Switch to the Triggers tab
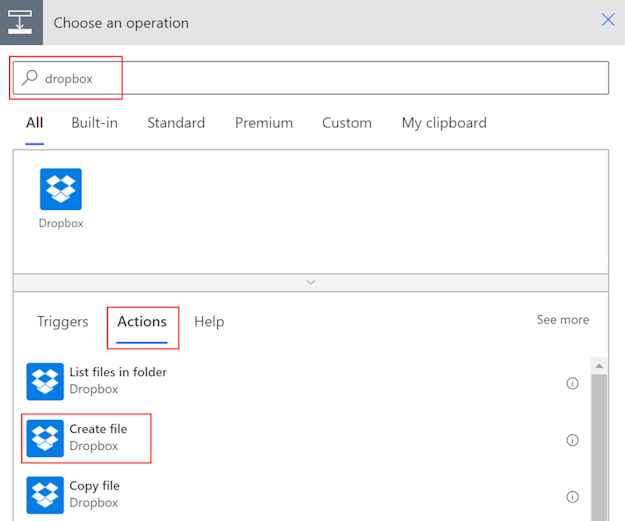 (x=63, y=322)
